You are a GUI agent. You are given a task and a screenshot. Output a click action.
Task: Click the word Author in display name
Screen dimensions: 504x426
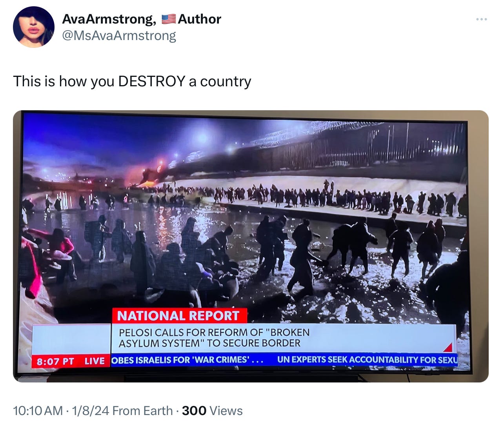coord(200,19)
